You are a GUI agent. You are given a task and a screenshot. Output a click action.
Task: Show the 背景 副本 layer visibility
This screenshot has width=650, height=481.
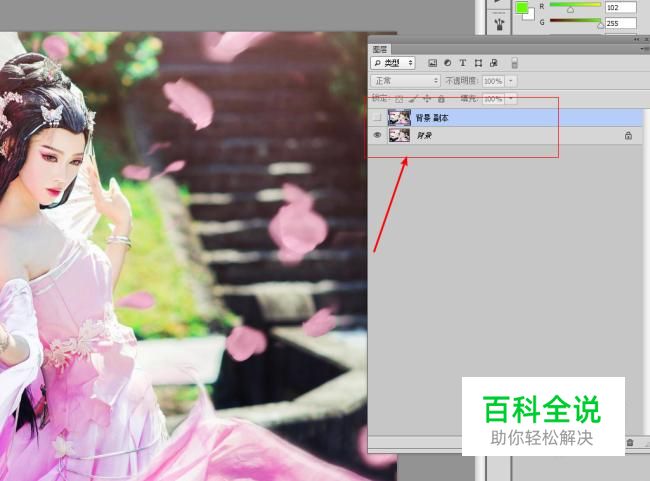377,118
